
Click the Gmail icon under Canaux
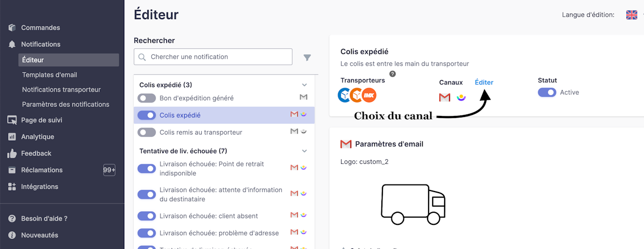coord(444,97)
